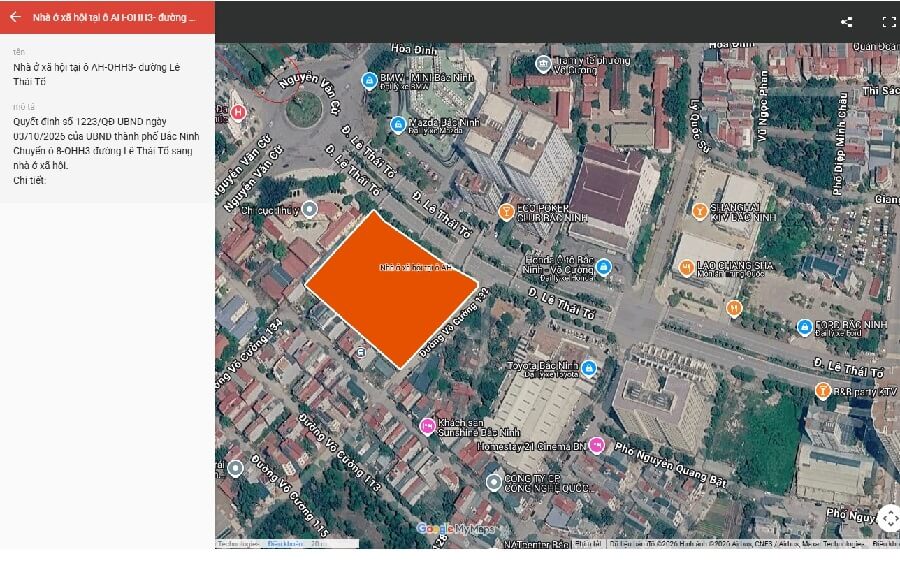Image resolution: width=900 pixels, height=563 pixels.
Task: Open restaurant marker below LAO CHANG SHA
Action: pyautogui.click(x=734, y=309)
